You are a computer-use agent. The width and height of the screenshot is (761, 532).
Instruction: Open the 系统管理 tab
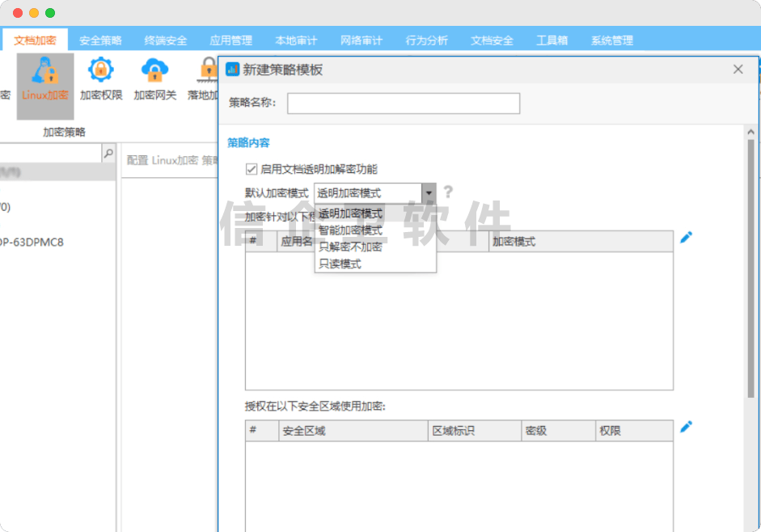tap(612, 39)
